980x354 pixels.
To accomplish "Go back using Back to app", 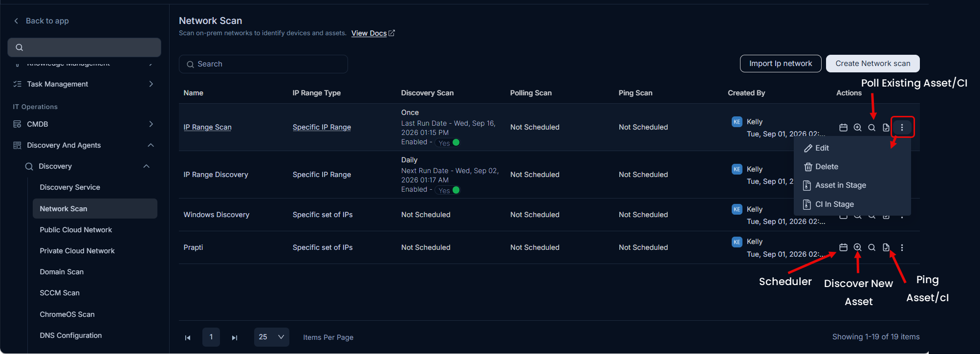I will (41, 21).
